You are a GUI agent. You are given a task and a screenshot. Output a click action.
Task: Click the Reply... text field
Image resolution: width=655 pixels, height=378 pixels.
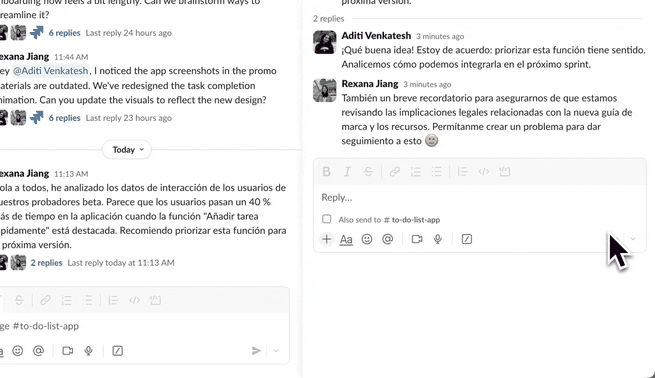click(480, 198)
